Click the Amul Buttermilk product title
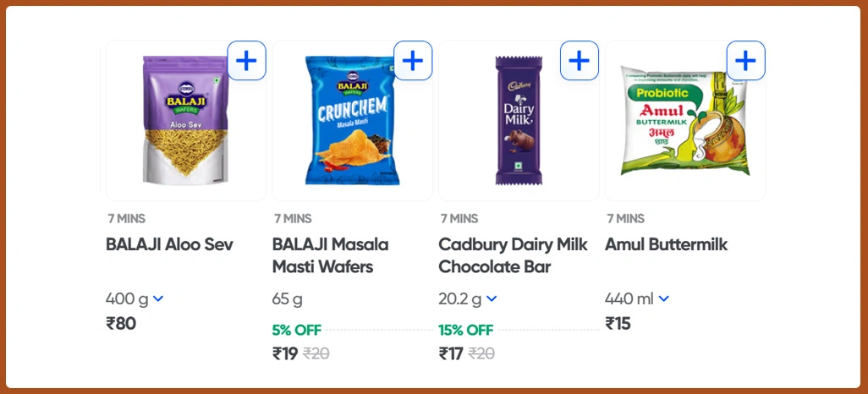The width and height of the screenshot is (868, 394). 666,245
